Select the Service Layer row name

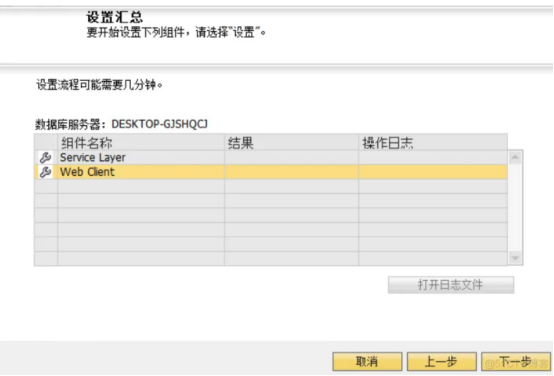pyautogui.click(x=93, y=158)
